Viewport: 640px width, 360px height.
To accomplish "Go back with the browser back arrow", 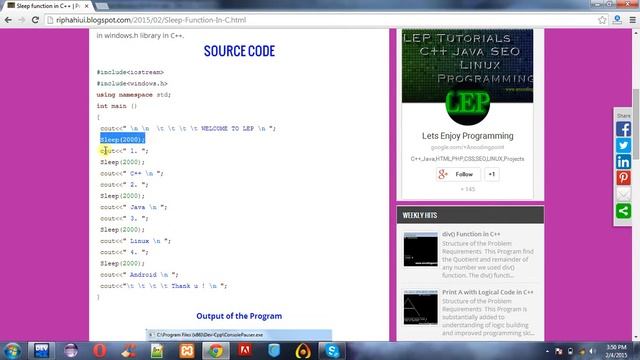I will point(8,20).
